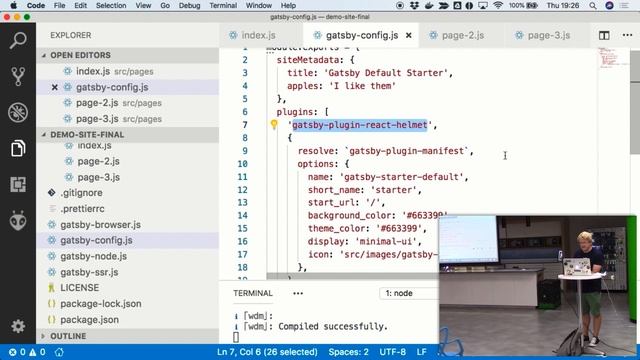Image resolution: width=640 pixels, height=360 pixels.
Task: Click the 'gatsby-plugin-manifest' string on line 9
Action: (x=407, y=151)
